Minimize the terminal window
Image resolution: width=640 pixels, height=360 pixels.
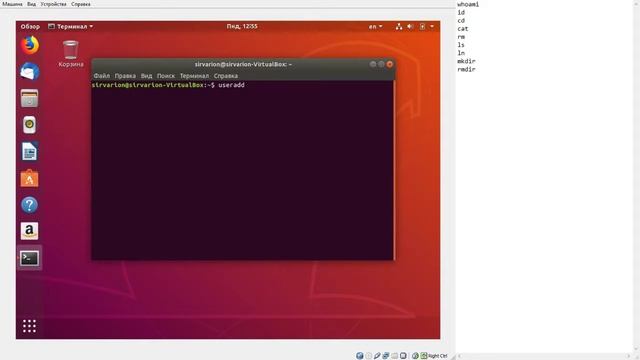click(x=373, y=64)
